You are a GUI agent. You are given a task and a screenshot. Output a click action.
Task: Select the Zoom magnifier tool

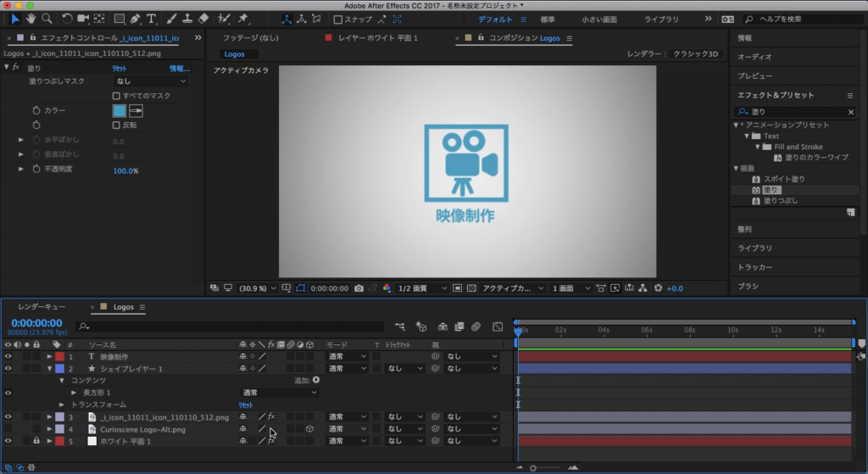[x=47, y=19]
